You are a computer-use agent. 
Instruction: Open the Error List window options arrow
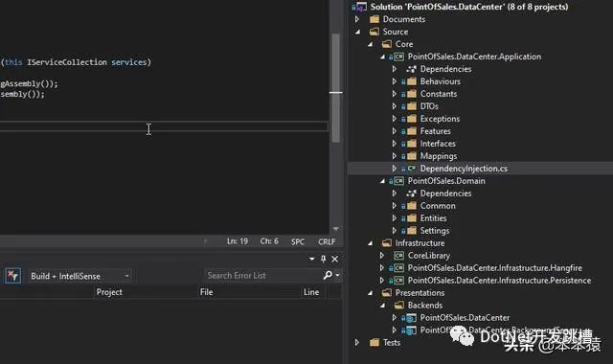point(311,259)
